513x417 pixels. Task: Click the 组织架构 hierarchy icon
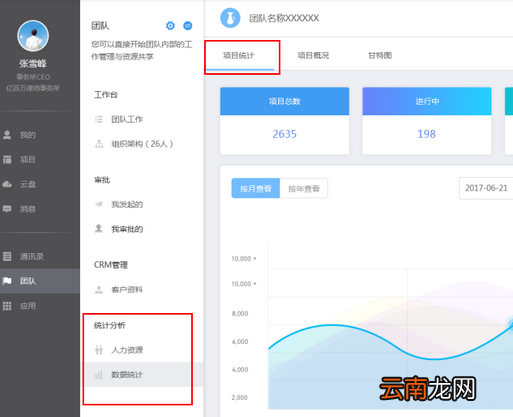click(x=99, y=144)
